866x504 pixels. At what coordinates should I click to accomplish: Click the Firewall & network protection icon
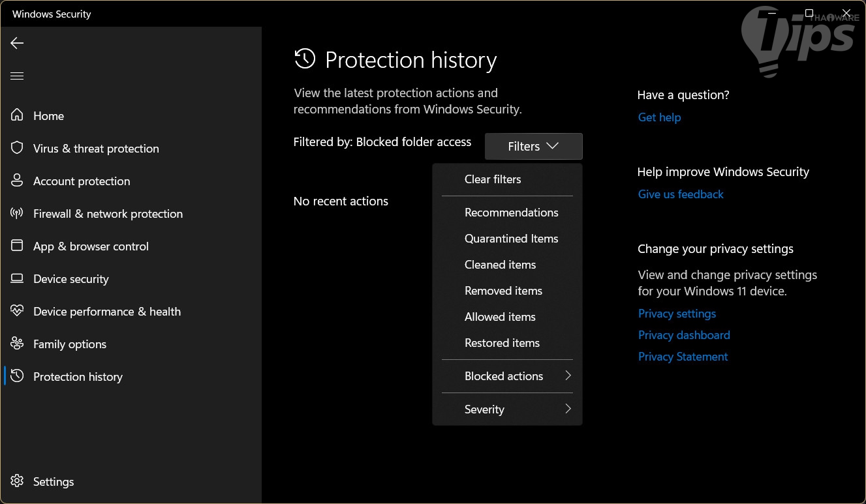point(18,213)
